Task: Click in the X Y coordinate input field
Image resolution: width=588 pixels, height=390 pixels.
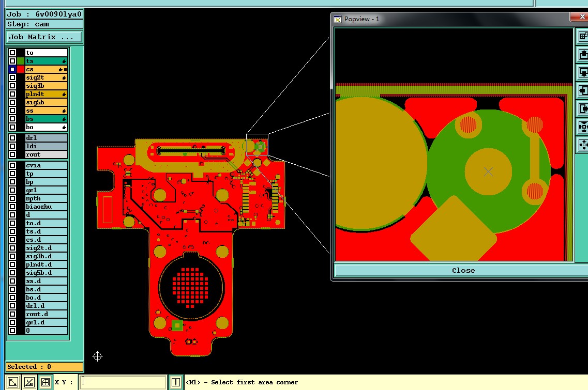Action: click(123, 382)
